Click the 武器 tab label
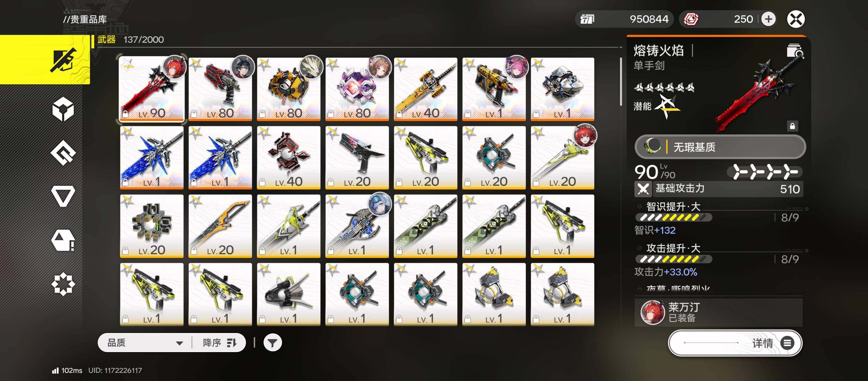Image resolution: width=868 pixels, height=381 pixels. click(x=107, y=40)
